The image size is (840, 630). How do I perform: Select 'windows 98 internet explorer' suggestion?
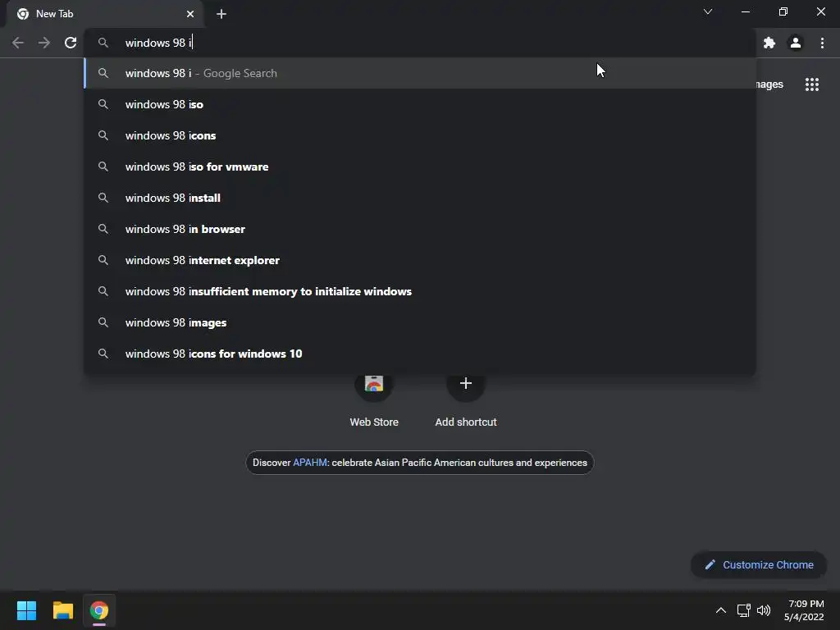(x=420, y=260)
